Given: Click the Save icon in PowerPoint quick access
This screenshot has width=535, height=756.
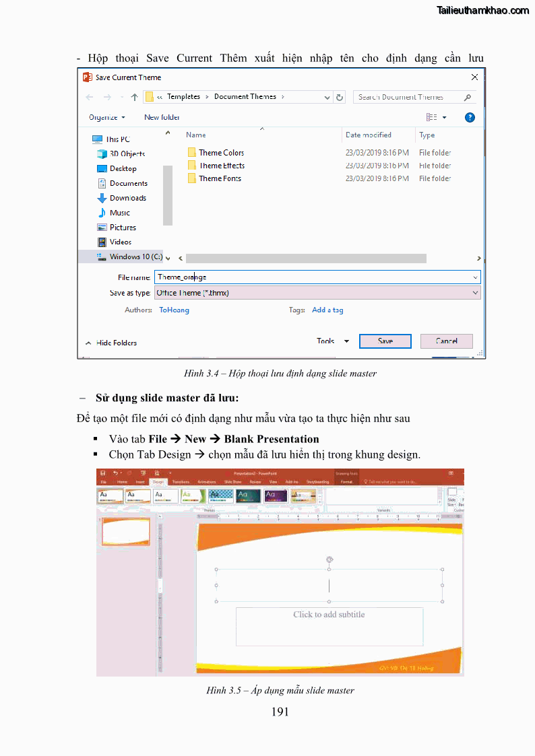Looking at the screenshot, I should pyautogui.click(x=103, y=473).
